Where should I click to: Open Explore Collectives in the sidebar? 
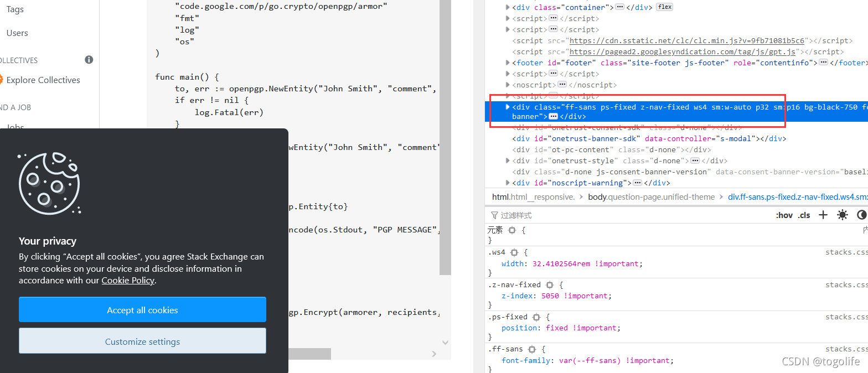click(43, 80)
